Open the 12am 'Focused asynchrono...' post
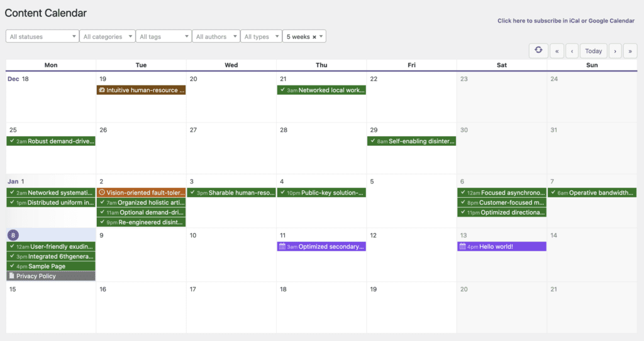Viewport: 644px width, 341px height. pos(502,192)
